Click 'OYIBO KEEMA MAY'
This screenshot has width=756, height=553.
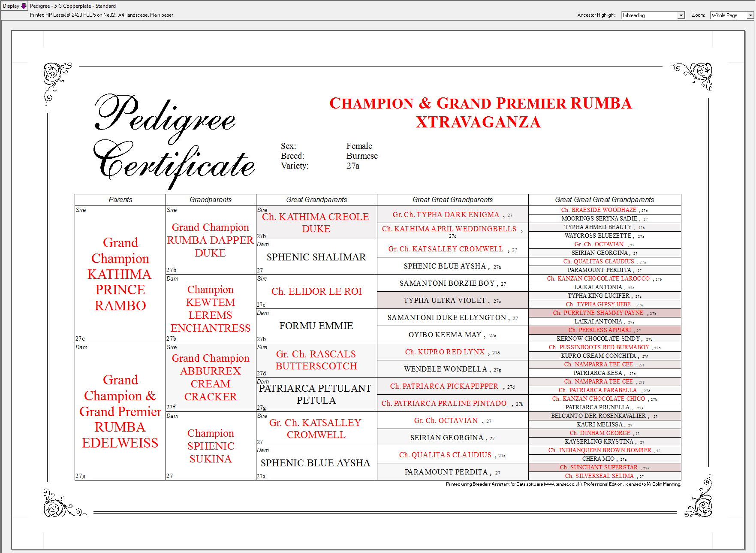(453, 335)
